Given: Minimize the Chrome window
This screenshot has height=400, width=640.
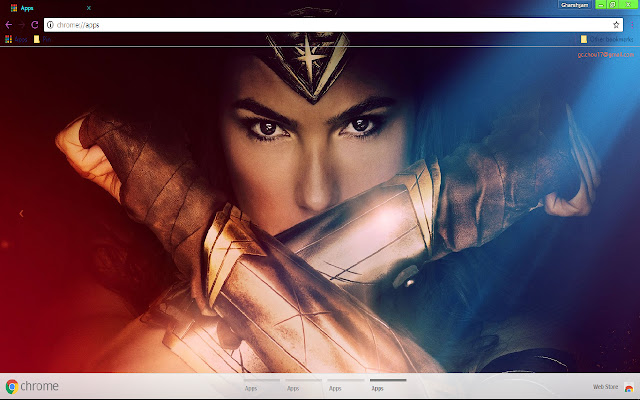Looking at the screenshot, I should [x=601, y=4].
